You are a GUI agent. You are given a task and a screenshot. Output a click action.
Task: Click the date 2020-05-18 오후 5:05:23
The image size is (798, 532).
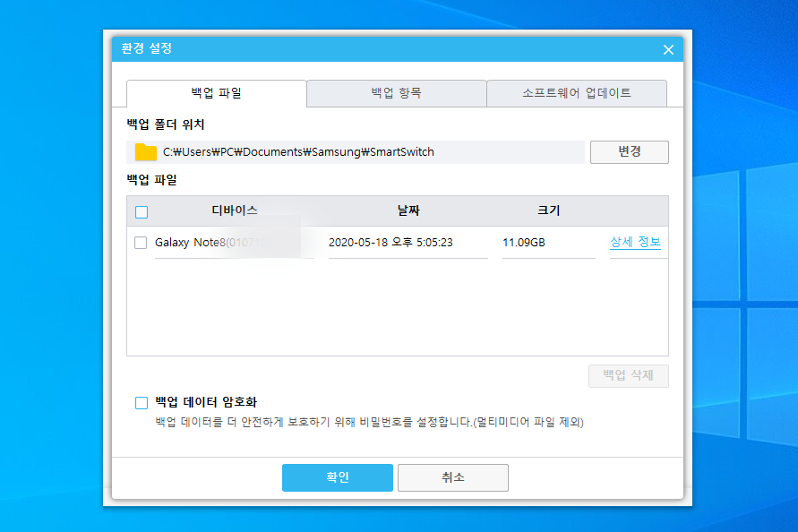pos(390,243)
